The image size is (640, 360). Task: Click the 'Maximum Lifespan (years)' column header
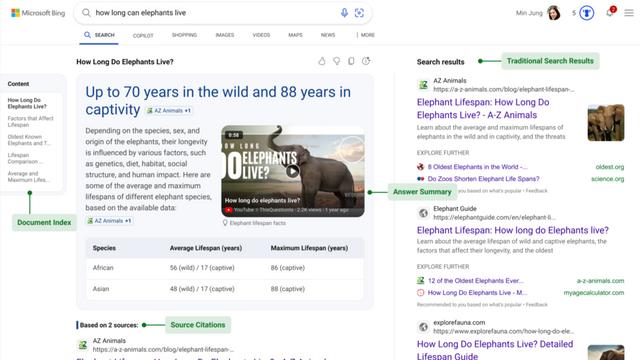pos(309,248)
